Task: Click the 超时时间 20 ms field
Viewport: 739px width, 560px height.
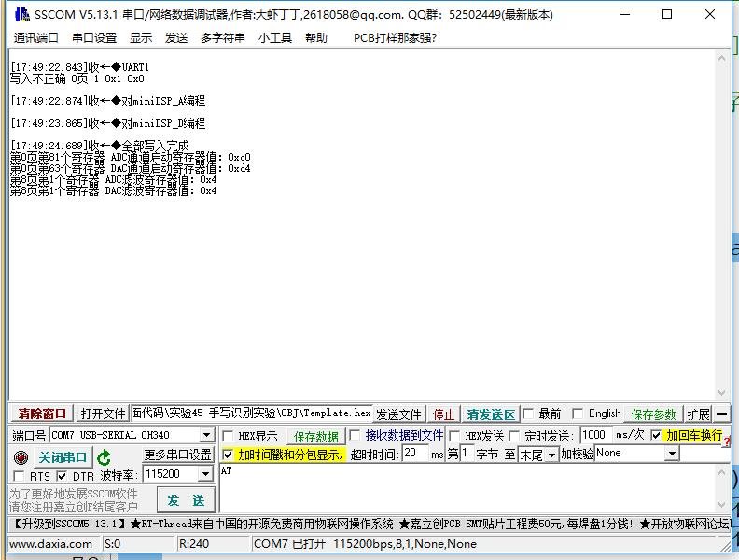Action: click(415, 453)
